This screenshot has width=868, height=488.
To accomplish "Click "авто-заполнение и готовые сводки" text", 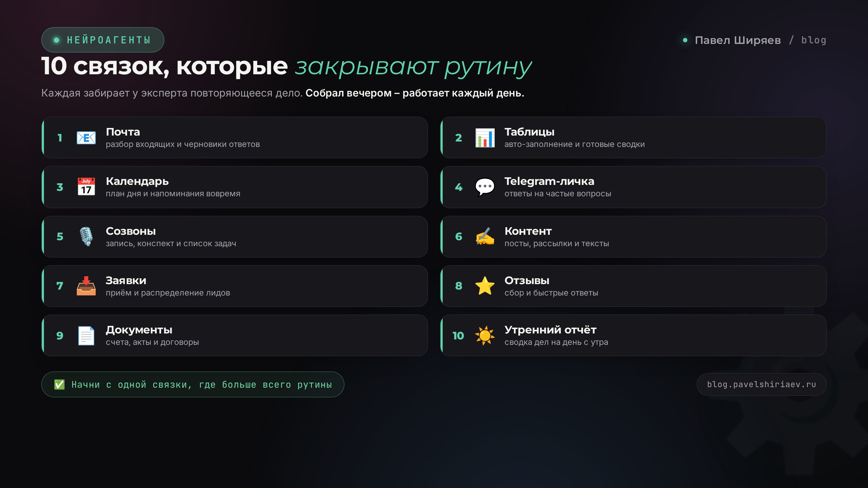I will click(x=575, y=144).
